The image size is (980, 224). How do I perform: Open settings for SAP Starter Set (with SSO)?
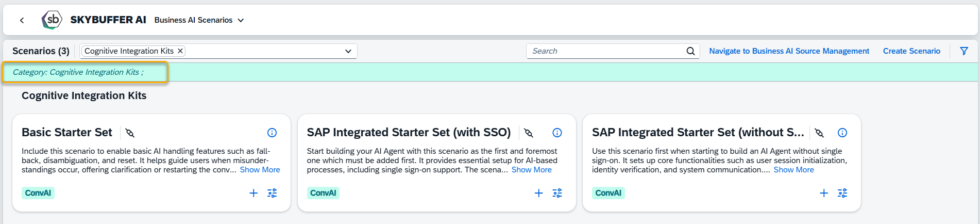click(x=557, y=193)
